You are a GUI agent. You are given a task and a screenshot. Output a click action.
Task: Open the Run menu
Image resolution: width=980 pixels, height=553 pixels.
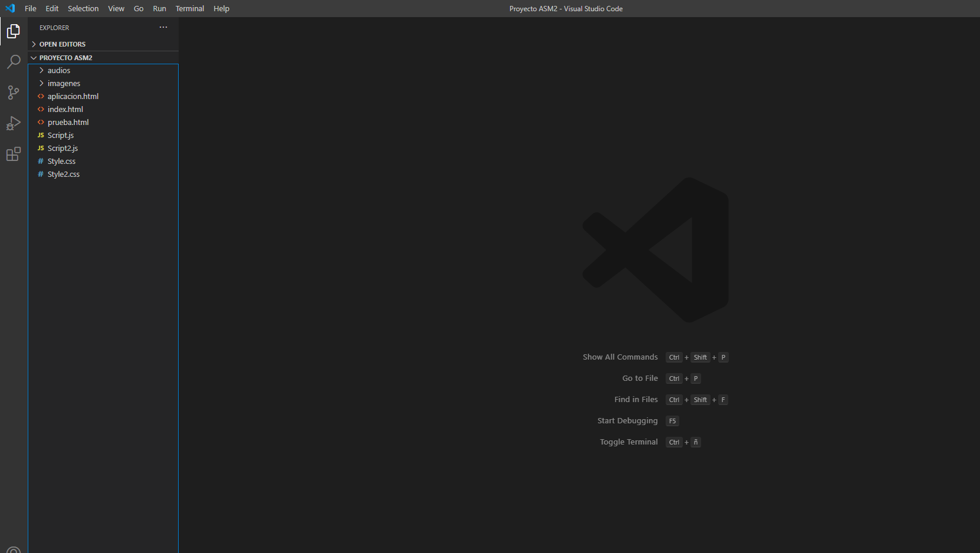point(159,8)
